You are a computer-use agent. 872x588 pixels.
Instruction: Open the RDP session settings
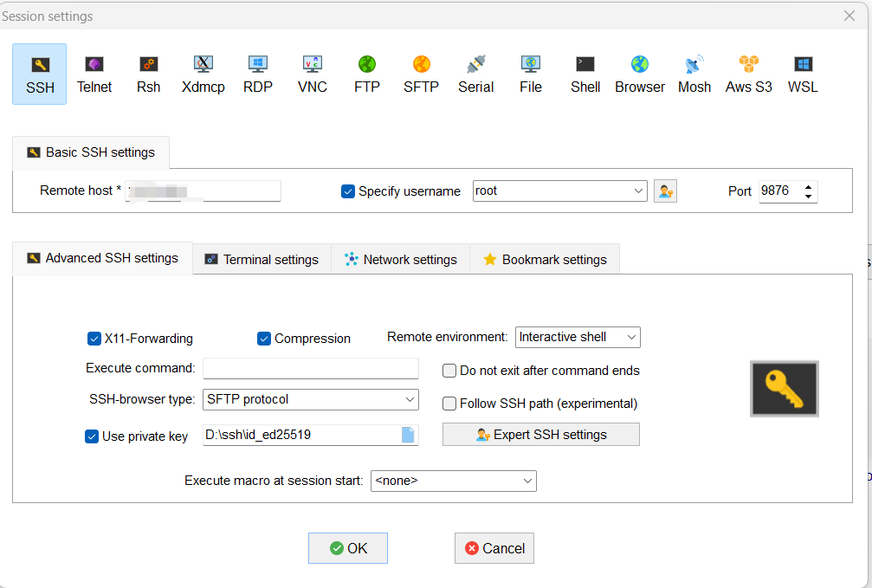(257, 74)
